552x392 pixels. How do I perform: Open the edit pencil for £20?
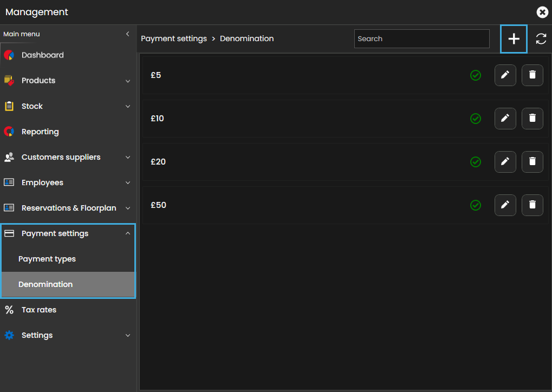(x=505, y=162)
